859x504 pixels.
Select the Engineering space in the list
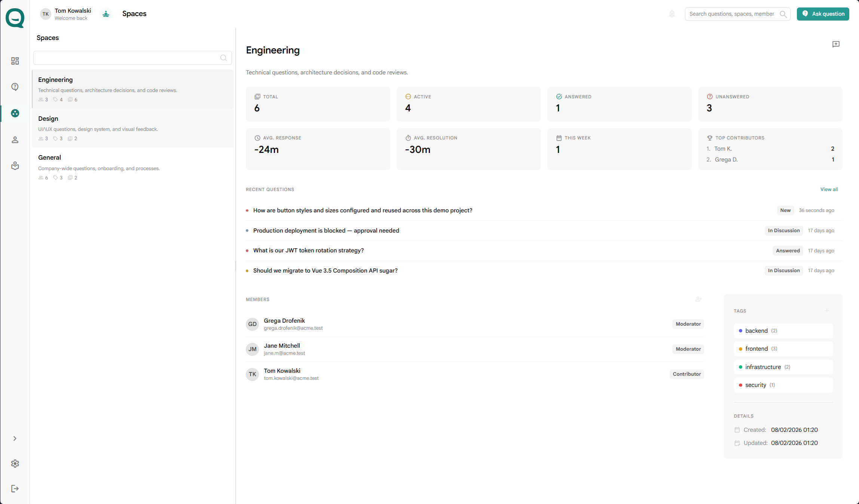pyautogui.click(x=133, y=89)
